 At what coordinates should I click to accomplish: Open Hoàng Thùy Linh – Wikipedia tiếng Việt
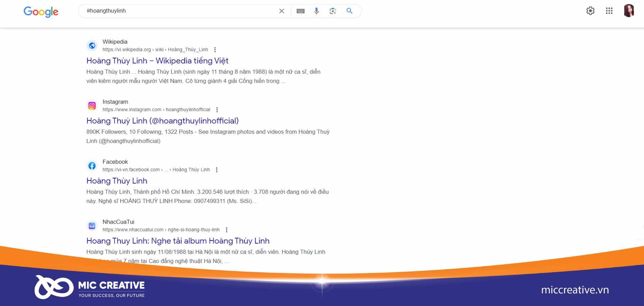point(157,61)
